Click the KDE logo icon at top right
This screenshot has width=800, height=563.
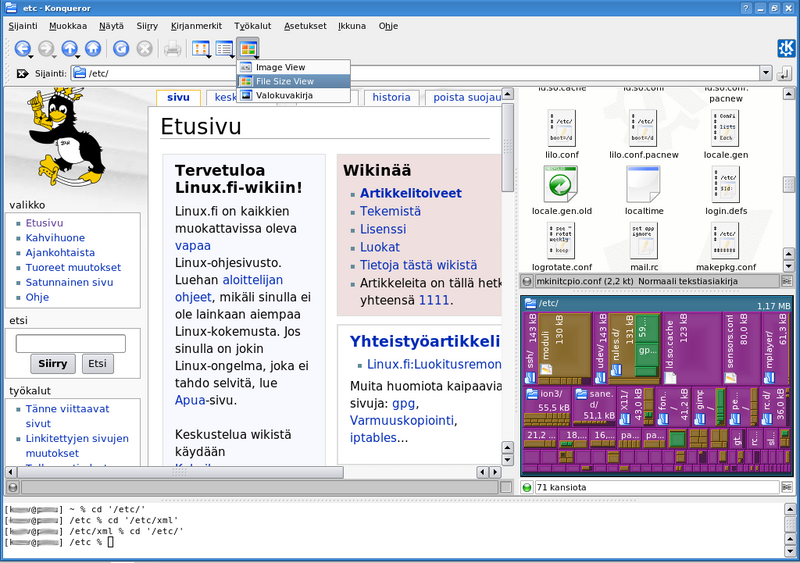click(786, 48)
